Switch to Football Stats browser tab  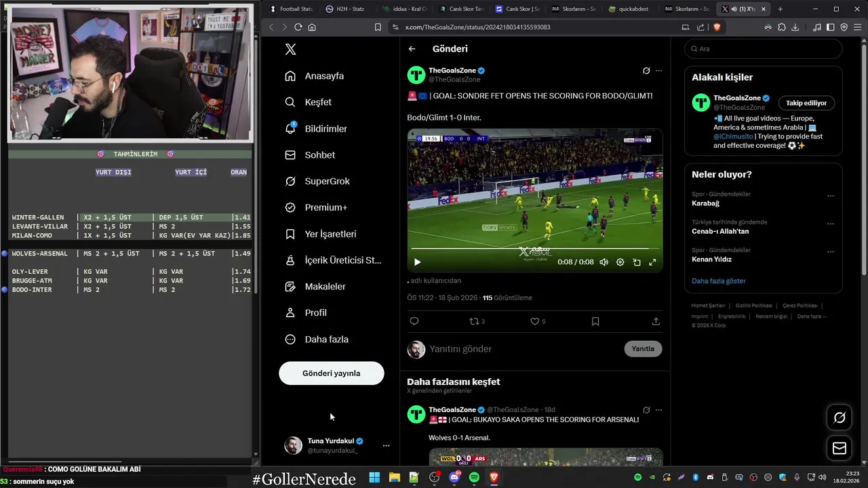pyautogui.click(x=291, y=9)
